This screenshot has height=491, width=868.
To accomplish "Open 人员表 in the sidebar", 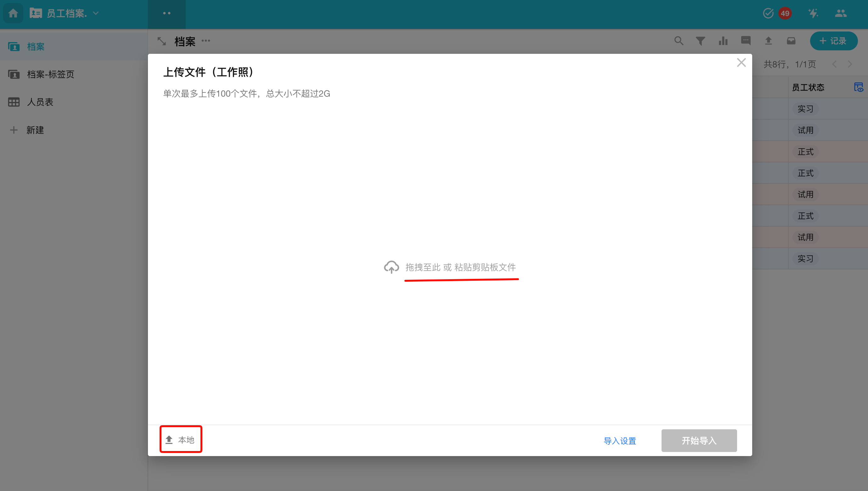I will (40, 102).
